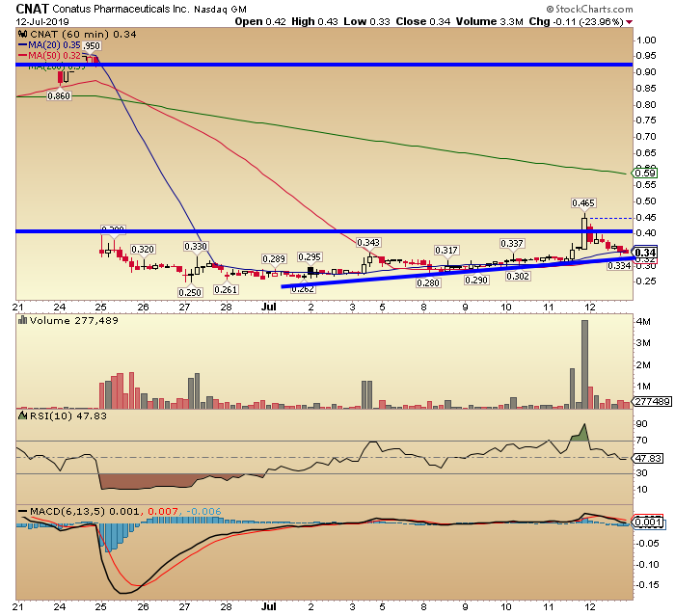
Task: Click the 0.250 low price annotation
Action: pos(190,292)
